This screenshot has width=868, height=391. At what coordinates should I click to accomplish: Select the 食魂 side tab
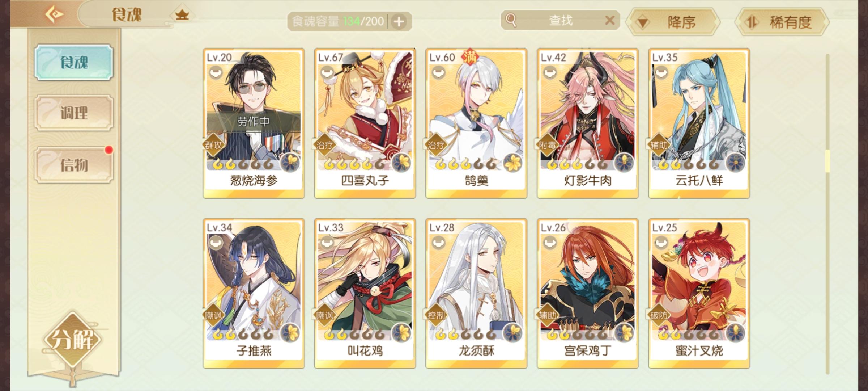tap(74, 62)
